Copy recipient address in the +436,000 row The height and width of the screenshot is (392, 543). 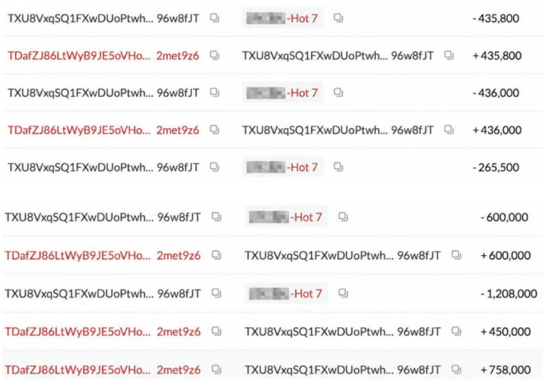coord(449,130)
